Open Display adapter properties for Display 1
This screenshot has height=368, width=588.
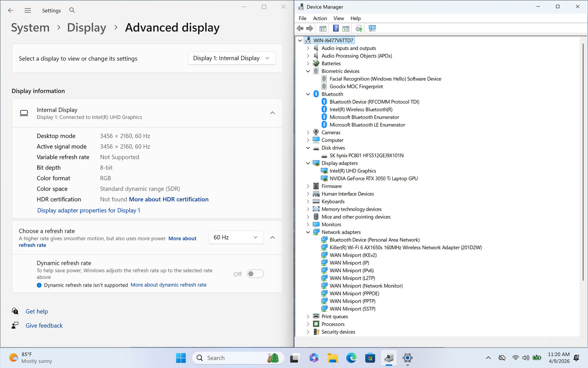click(89, 210)
